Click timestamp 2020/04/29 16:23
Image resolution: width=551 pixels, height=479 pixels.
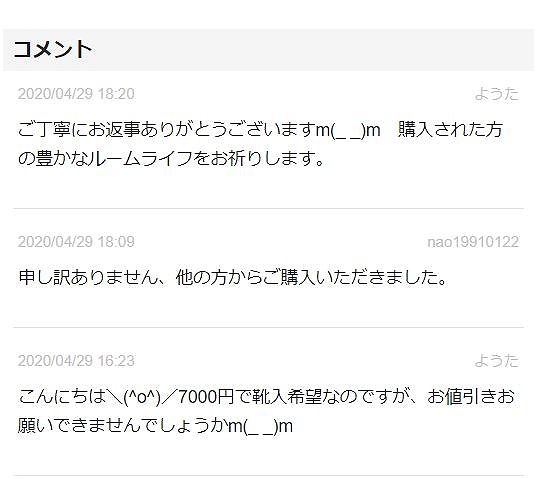[76, 361]
